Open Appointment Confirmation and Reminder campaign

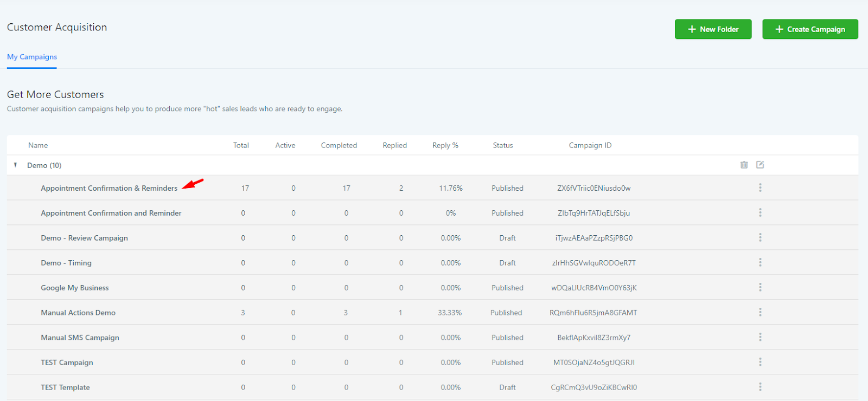[111, 213]
